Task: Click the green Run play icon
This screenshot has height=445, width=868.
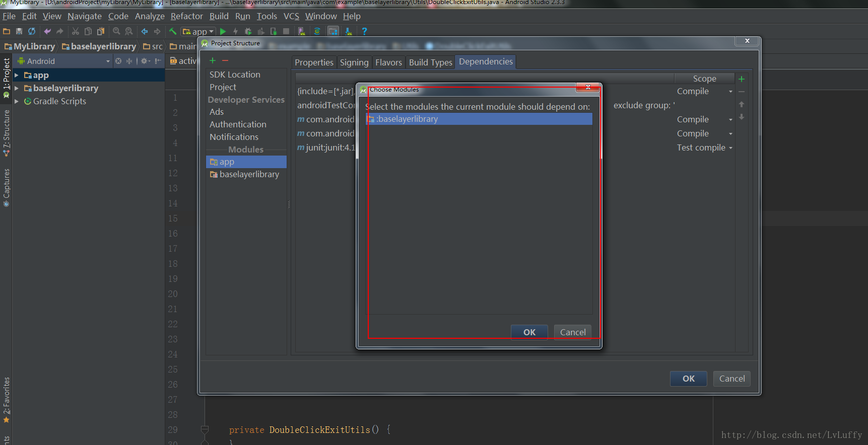Action: [x=223, y=31]
